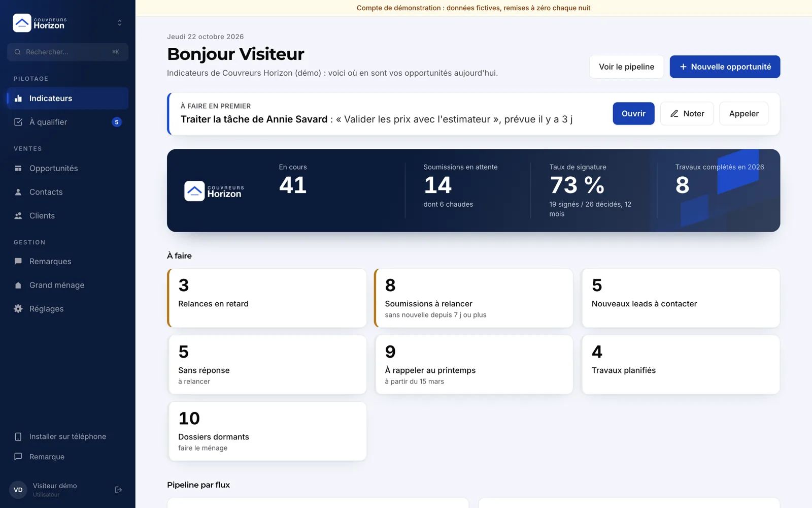Click the Taux de signature 73 % figure
The width and height of the screenshot is (812, 508).
coord(577,185)
